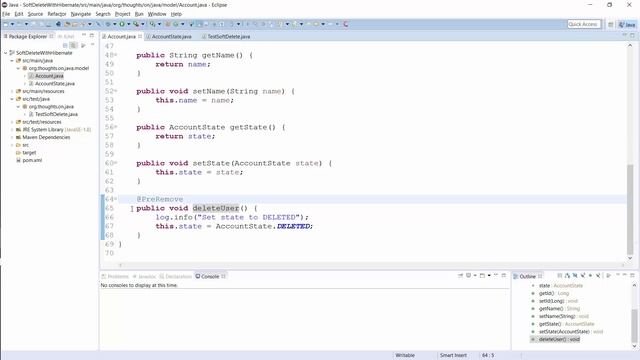
Task: Fold the deleteUser method at line 64
Action: point(116,199)
